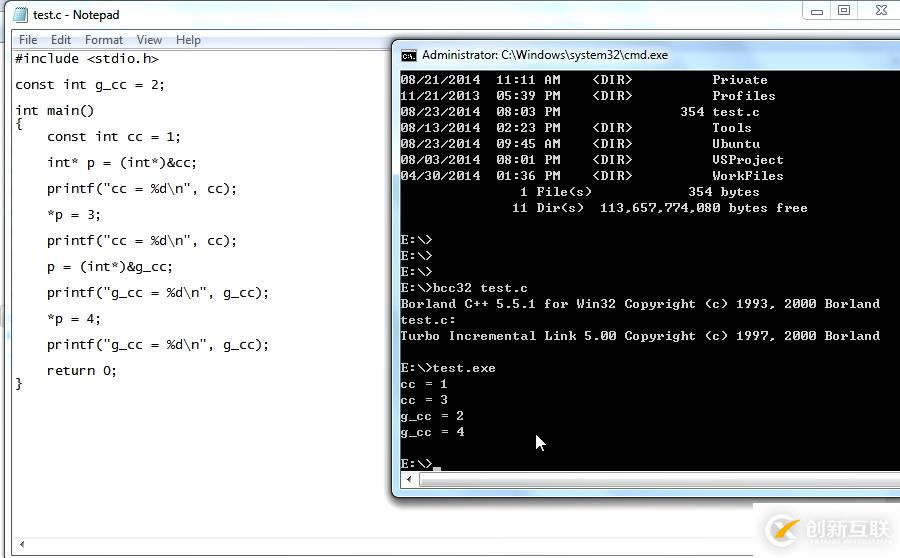Click the 'Private' directory entry in cmd
The height and width of the screenshot is (558, 900).
740,80
